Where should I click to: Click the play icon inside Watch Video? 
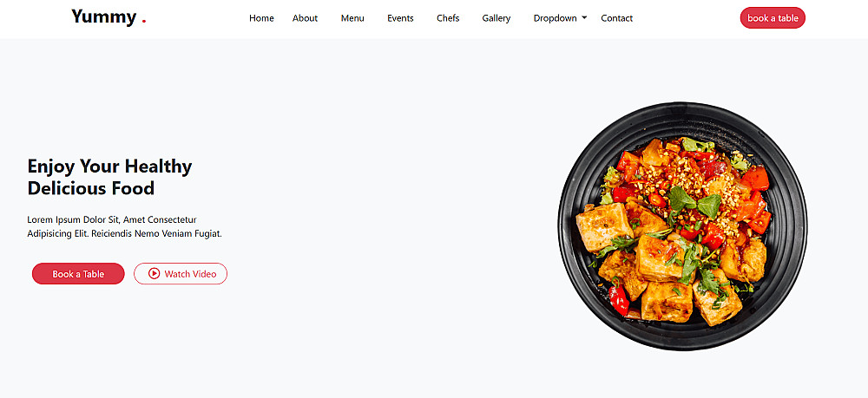(154, 274)
